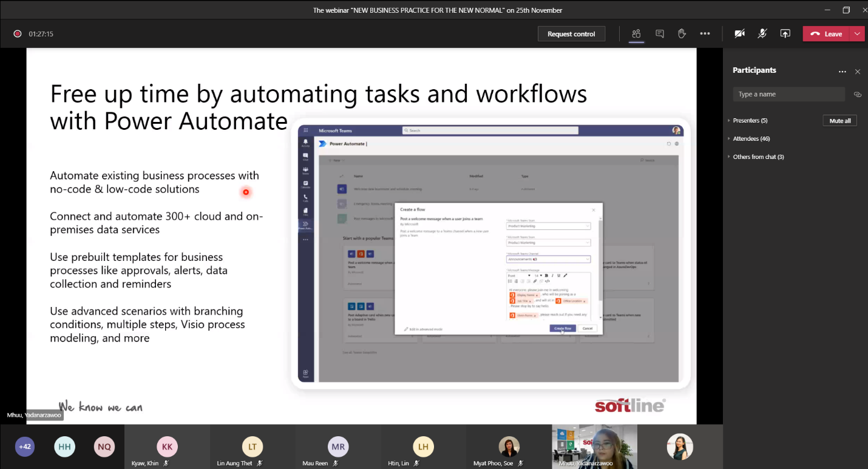
Task: Click Create a flow dialog scrollbar
Action: (x=601, y=260)
